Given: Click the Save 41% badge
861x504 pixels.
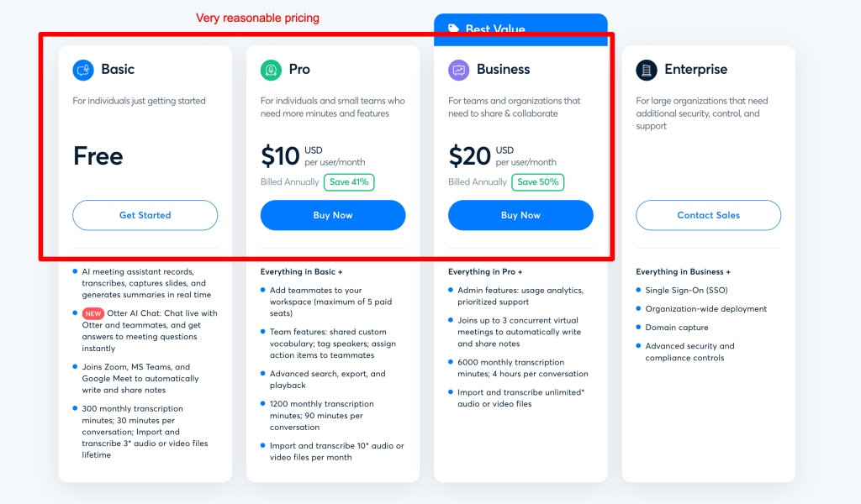Looking at the screenshot, I should pos(349,182).
